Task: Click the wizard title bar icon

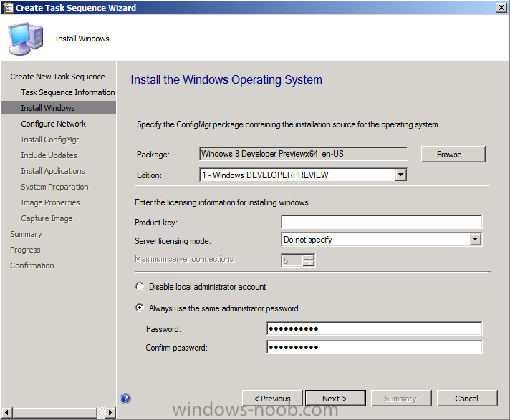Action: (x=8, y=7)
